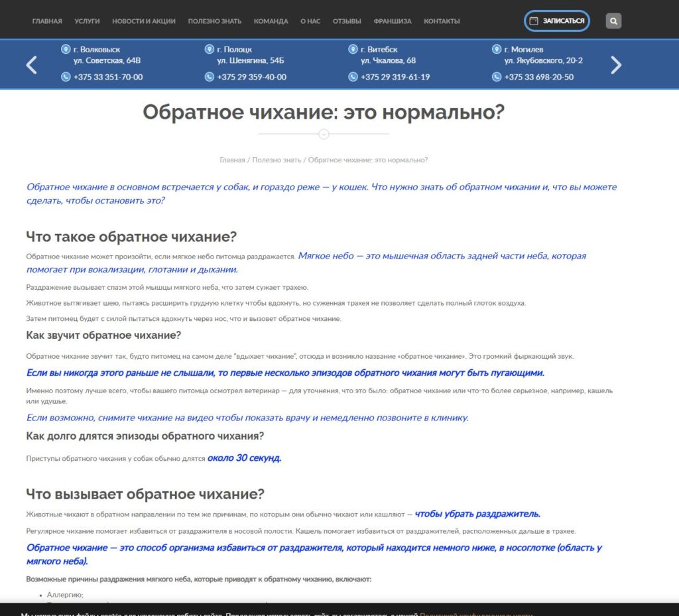Call Витебск number +375 29 319-61-19
Image resolution: width=679 pixels, height=616 pixels.
tap(395, 77)
